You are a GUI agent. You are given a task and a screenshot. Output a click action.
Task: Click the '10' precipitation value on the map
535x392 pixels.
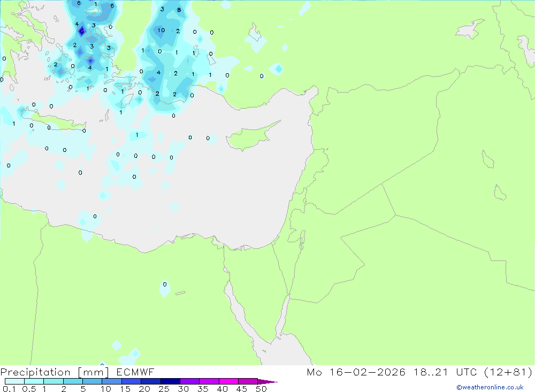tap(161, 30)
